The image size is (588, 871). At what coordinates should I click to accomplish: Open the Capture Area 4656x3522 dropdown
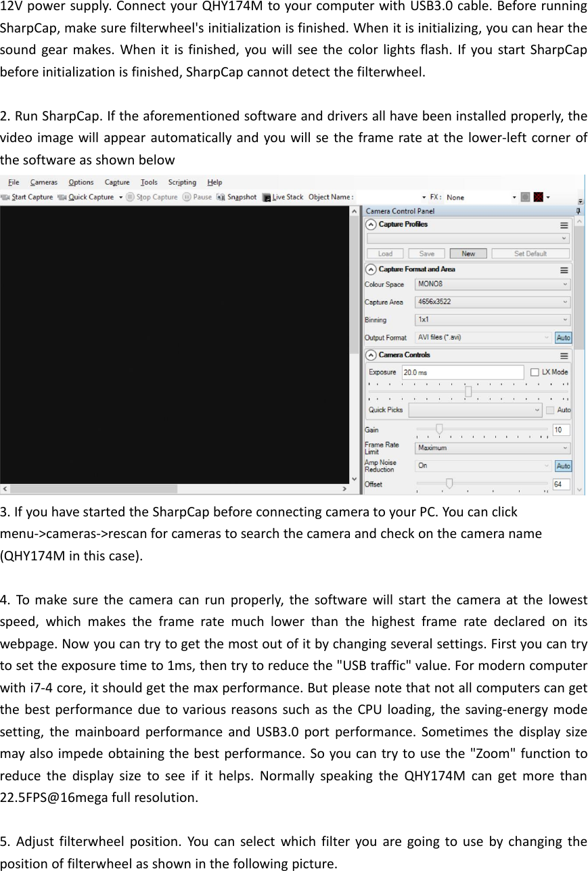(x=493, y=303)
